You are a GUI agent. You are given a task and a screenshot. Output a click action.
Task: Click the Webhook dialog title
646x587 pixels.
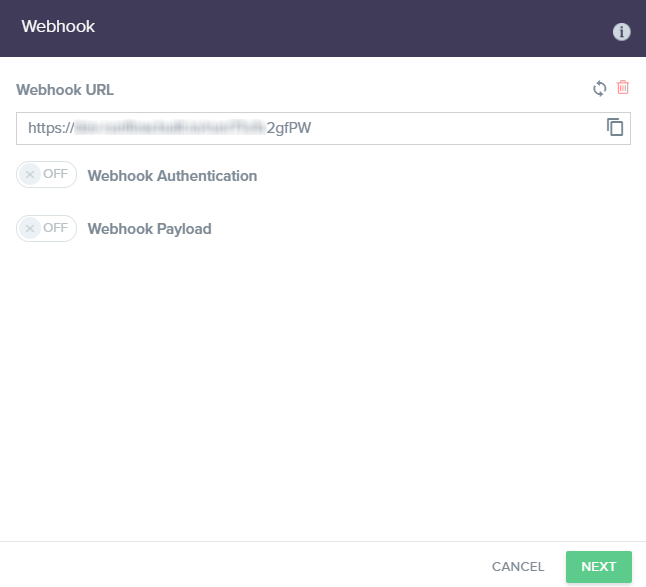click(58, 26)
